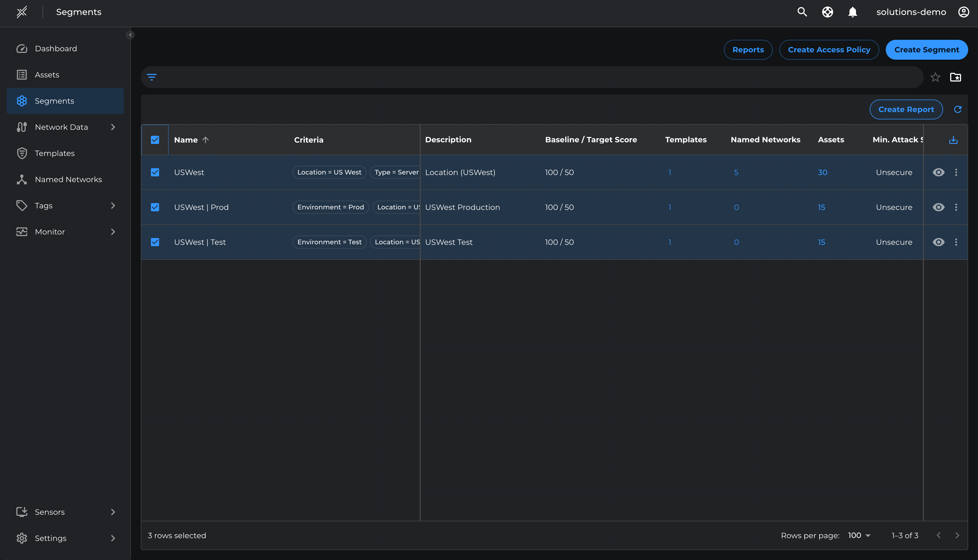Open the help lifebuoy icon
The height and width of the screenshot is (560, 978).
tap(828, 12)
